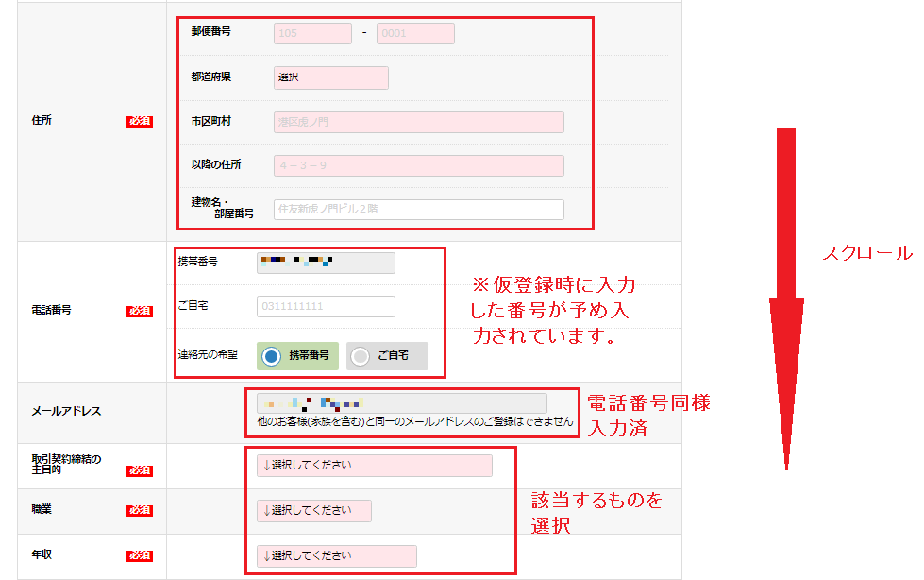924x580 pixels.
Task: Focus the 以降の住所 street address field
Action: pyautogui.click(x=419, y=166)
